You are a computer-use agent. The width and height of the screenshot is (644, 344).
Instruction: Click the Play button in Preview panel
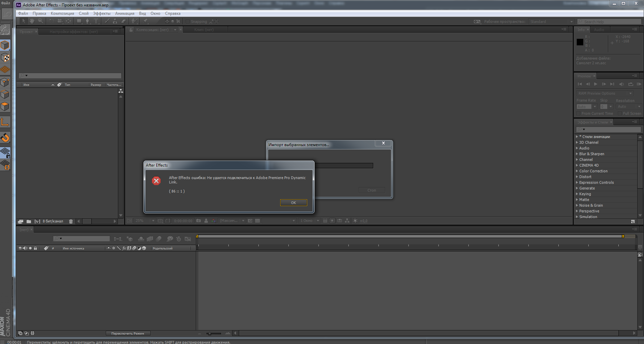tap(596, 84)
